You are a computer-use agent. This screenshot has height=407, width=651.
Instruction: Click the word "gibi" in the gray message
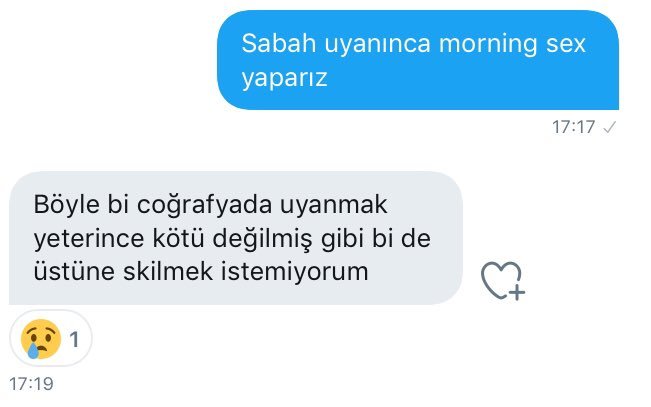pyautogui.click(x=342, y=240)
